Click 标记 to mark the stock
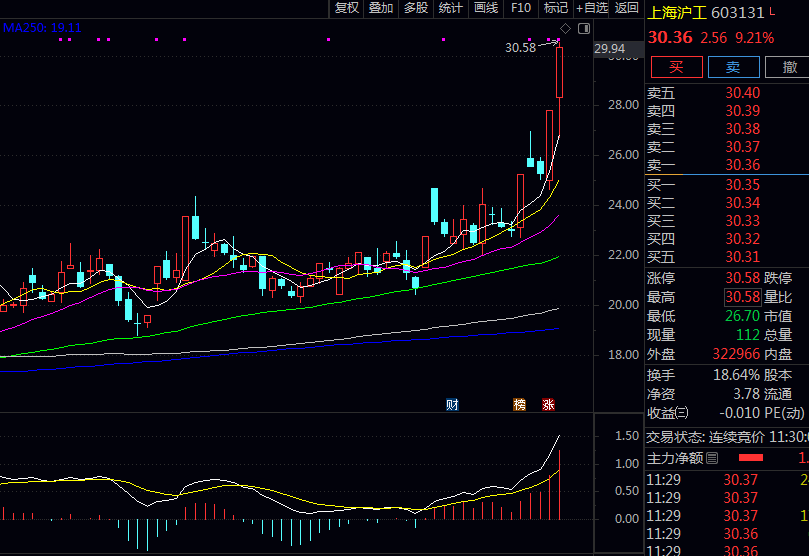 pos(555,8)
